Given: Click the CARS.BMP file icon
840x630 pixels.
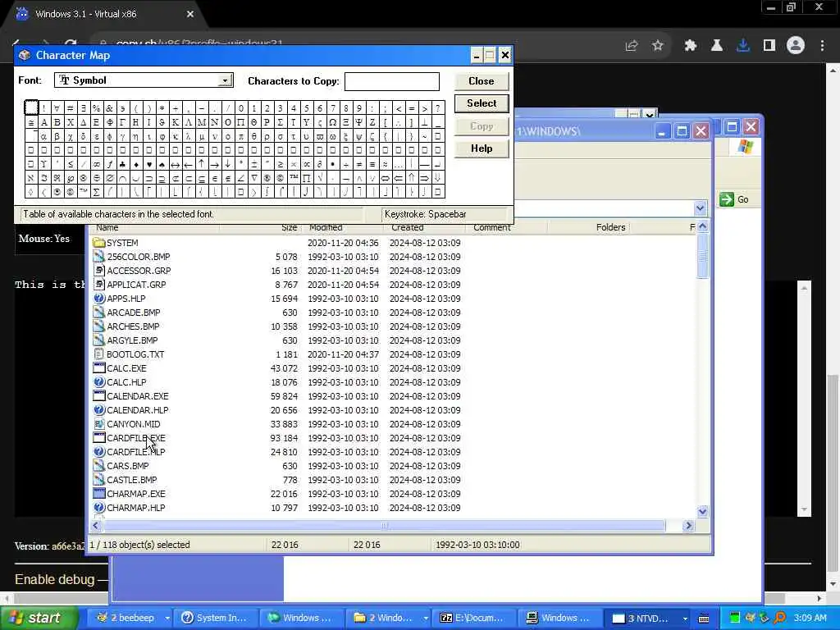Looking at the screenshot, I should click(x=98, y=466).
